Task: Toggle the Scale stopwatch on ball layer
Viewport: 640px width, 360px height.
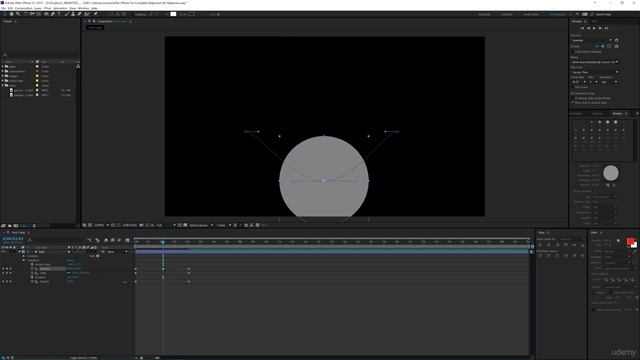Action: [x=32, y=273]
